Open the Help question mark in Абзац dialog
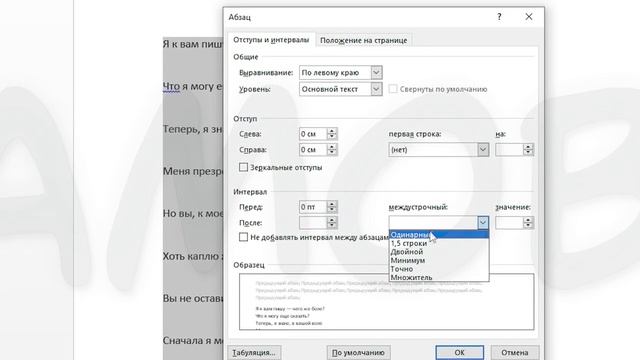 [x=499, y=17]
